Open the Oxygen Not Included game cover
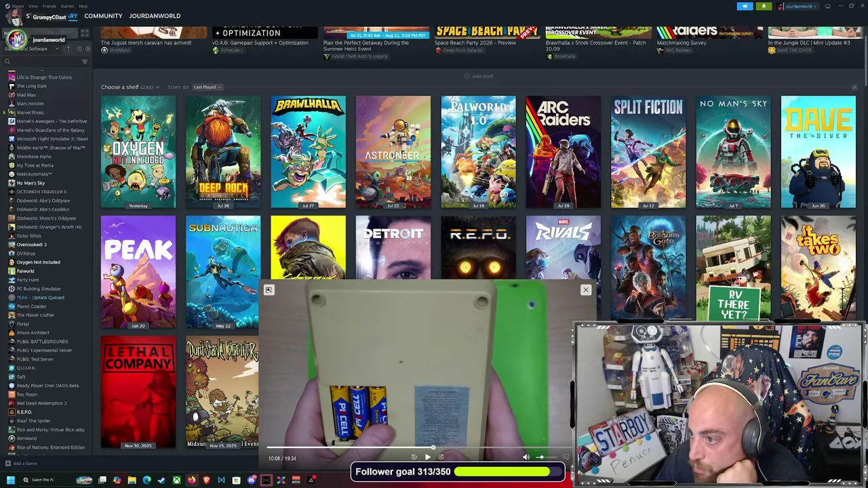The height and width of the screenshot is (488, 868). pos(138,152)
